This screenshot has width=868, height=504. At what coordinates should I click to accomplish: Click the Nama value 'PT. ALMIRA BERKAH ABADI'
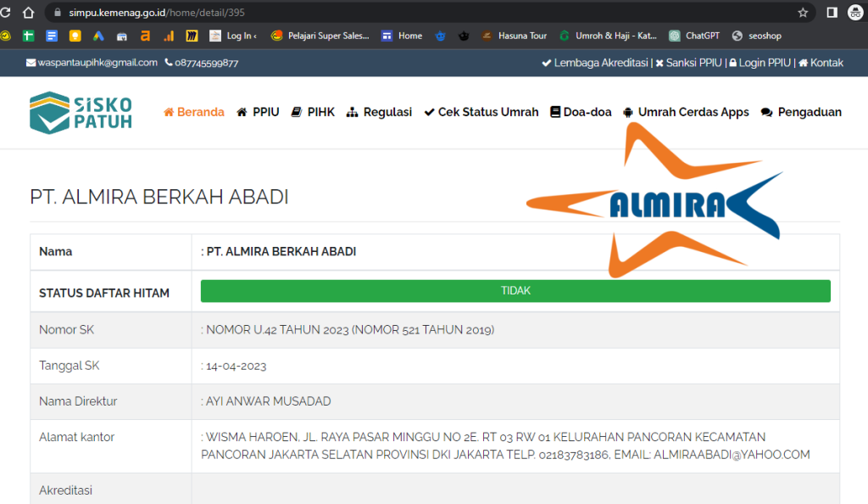(281, 251)
